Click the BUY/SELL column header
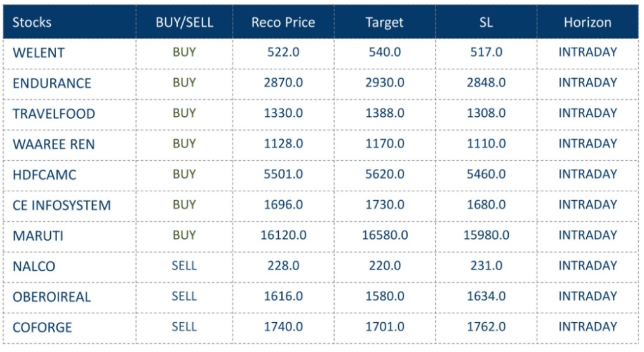This screenshot has width=644, height=352. [184, 22]
